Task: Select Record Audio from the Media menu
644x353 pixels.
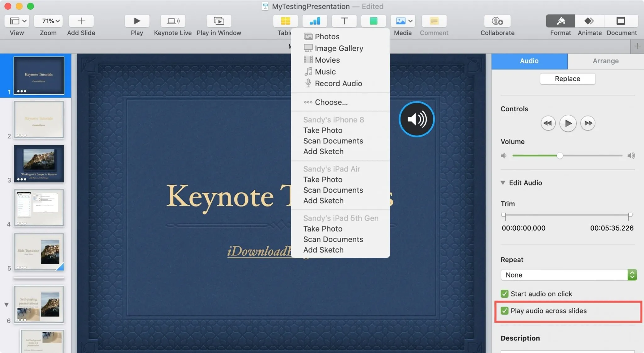Action: pyautogui.click(x=338, y=83)
